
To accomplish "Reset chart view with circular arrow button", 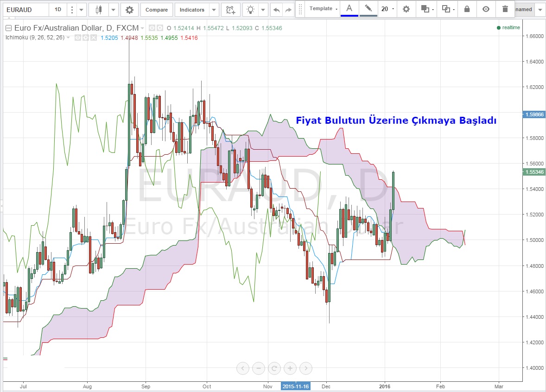I will [x=274, y=368].
